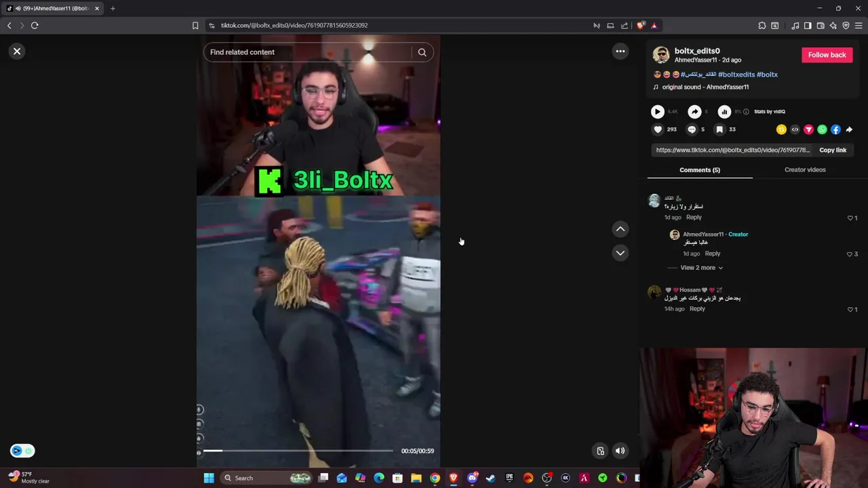Toggle the browser sidebar panel icon
Screen dimensions: 868x488
click(808, 26)
